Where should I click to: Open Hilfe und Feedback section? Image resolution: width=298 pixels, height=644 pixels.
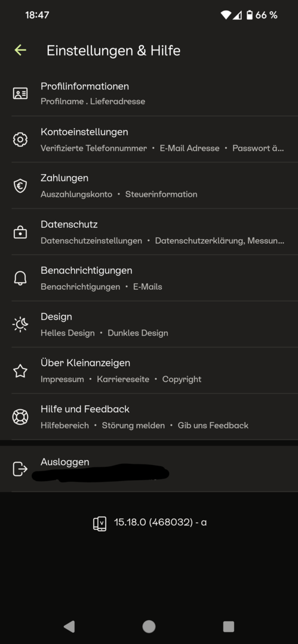pos(149,417)
